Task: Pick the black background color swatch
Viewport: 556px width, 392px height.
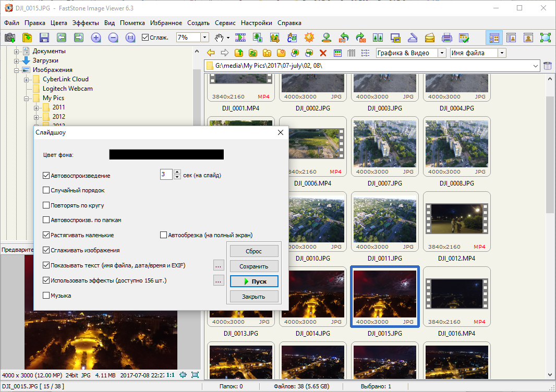Action: pos(166,154)
